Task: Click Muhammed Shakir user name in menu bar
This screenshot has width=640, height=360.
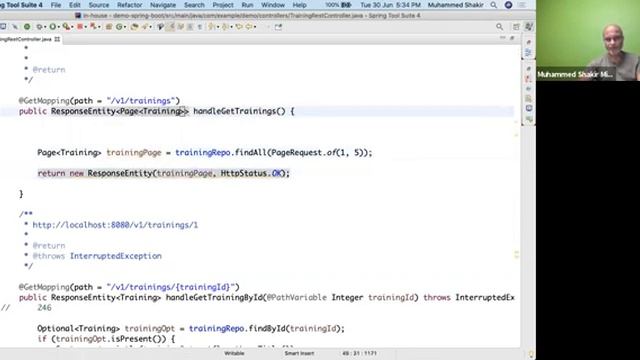Action: click(456, 5)
